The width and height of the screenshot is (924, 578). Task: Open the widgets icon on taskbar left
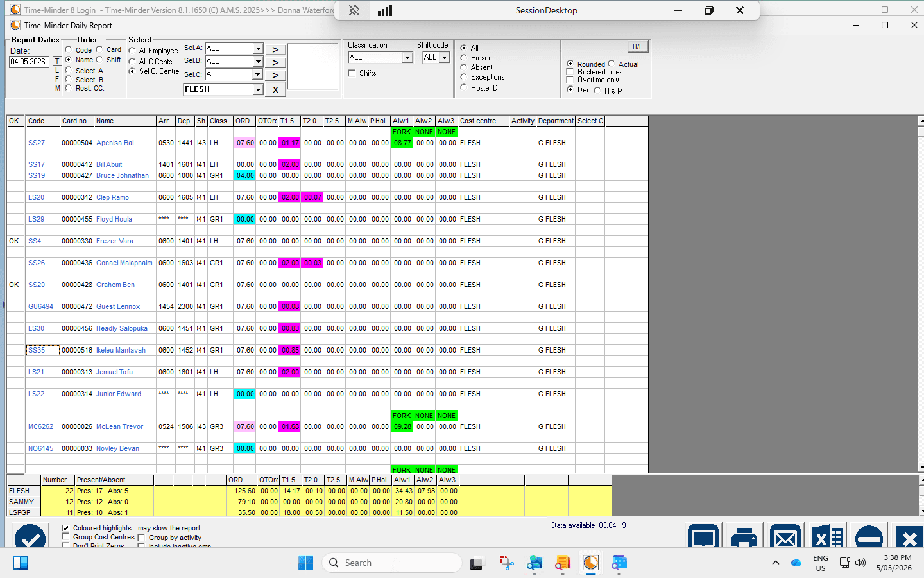21,563
